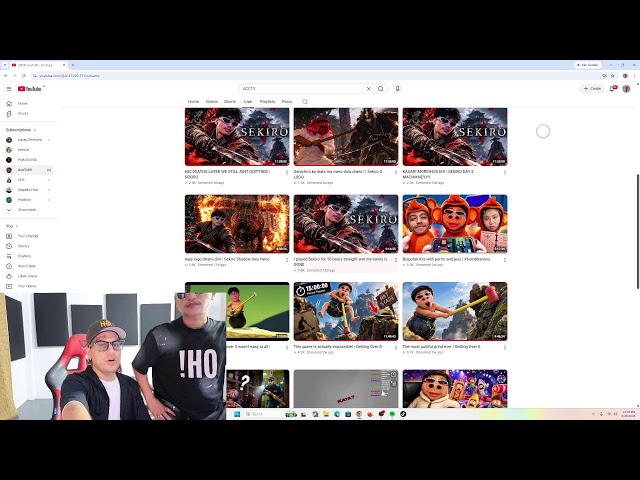Switch to the channel Playlists tab
The height and width of the screenshot is (480, 640).
tap(267, 102)
